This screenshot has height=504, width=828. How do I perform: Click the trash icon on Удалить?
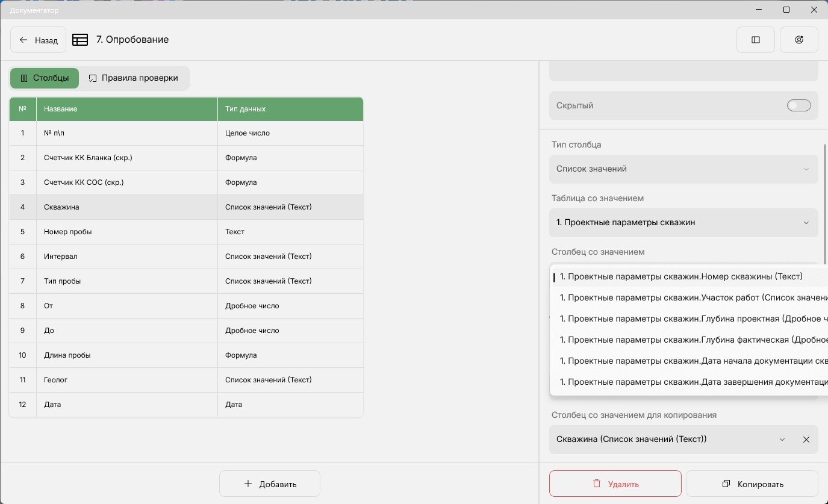point(597,484)
